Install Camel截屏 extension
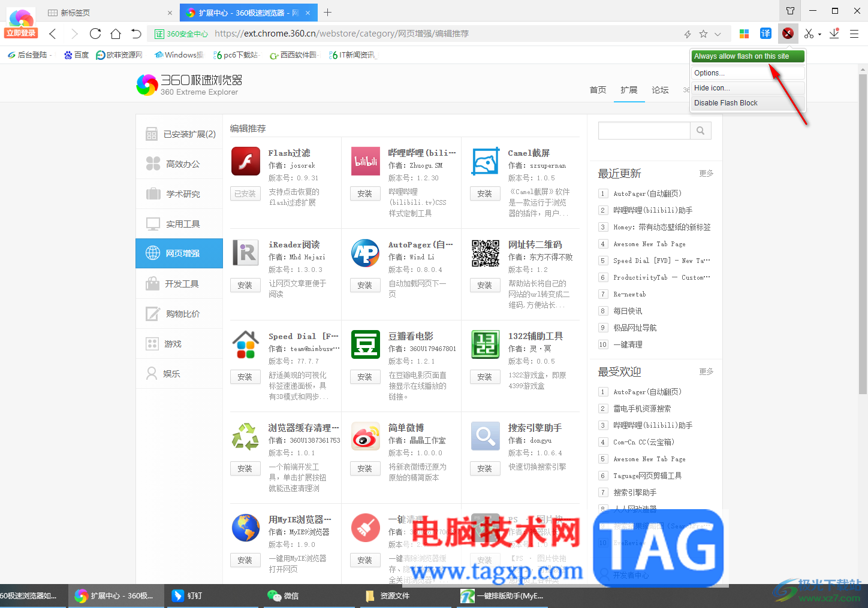This screenshot has width=868, height=608. coord(485,193)
